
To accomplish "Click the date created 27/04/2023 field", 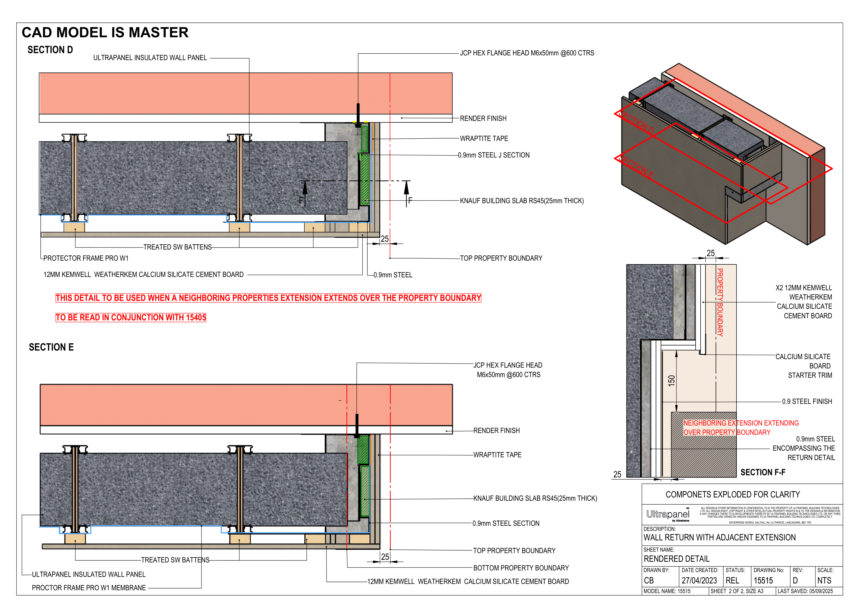I will point(699,581).
